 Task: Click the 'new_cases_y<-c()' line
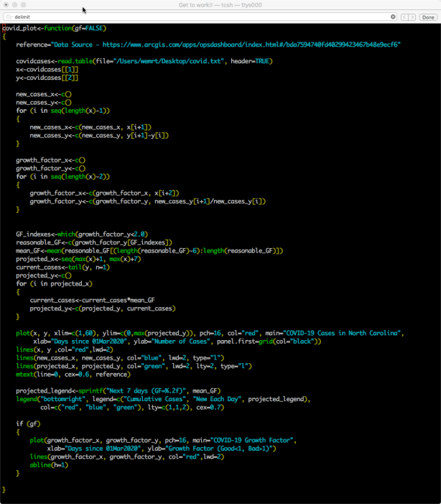point(44,103)
